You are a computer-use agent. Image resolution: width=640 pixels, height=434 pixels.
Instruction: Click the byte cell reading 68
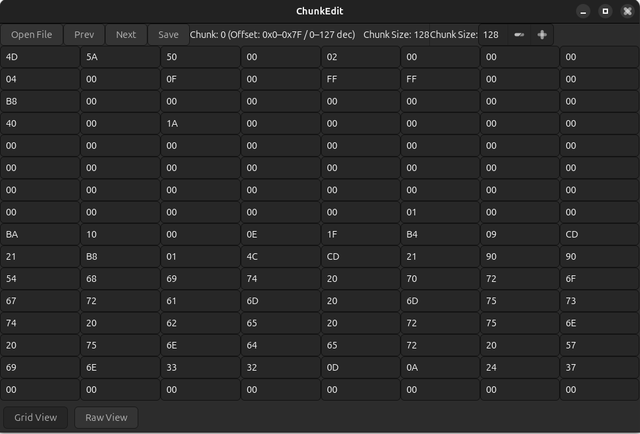click(x=120, y=278)
